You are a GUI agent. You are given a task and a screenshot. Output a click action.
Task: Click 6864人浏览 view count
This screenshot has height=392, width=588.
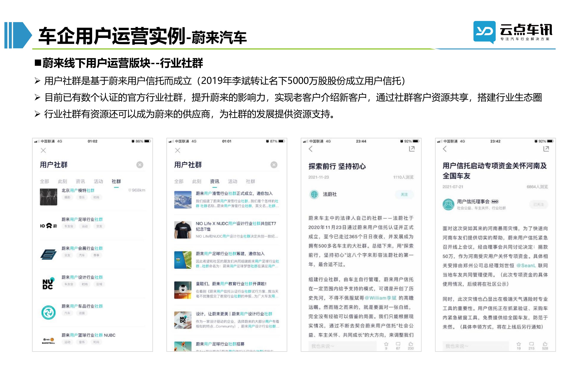click(537, 187)
